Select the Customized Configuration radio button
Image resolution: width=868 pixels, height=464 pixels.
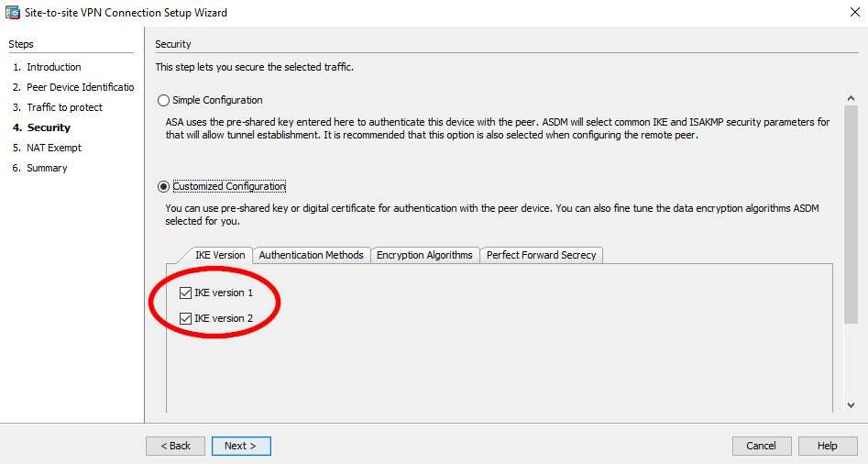(164, 186)
